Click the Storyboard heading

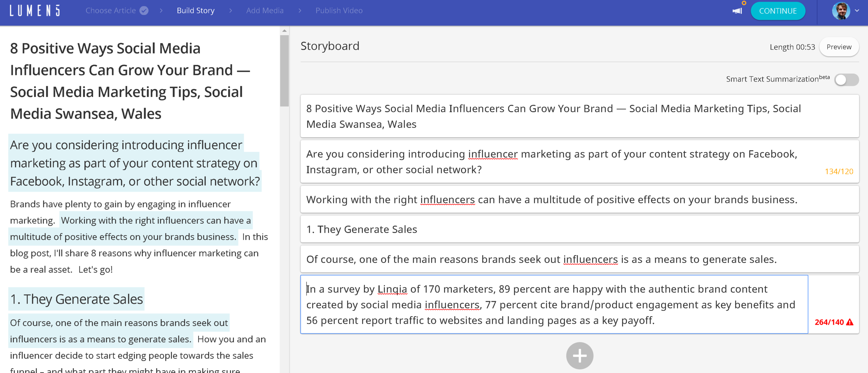pyautogui.click(x=330, y=46)
